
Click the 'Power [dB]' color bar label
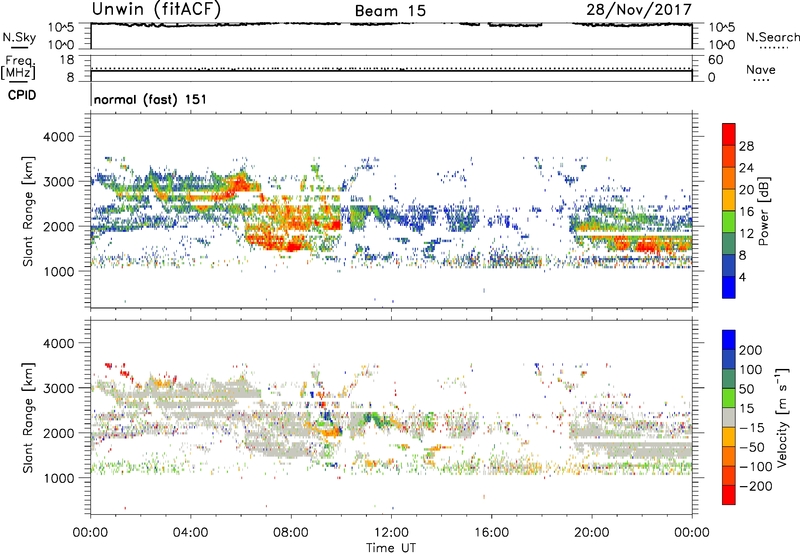tap(763, 211)
